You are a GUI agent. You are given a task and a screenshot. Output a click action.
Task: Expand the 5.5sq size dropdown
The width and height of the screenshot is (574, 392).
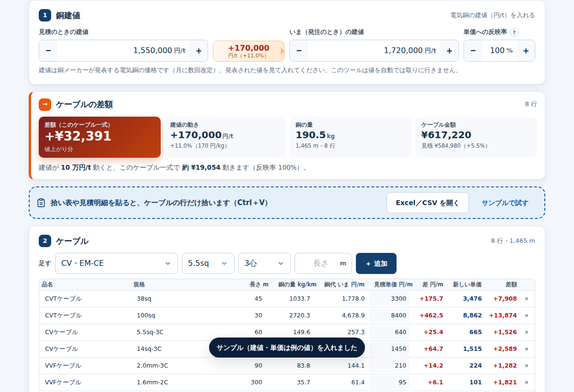point(208,263)
